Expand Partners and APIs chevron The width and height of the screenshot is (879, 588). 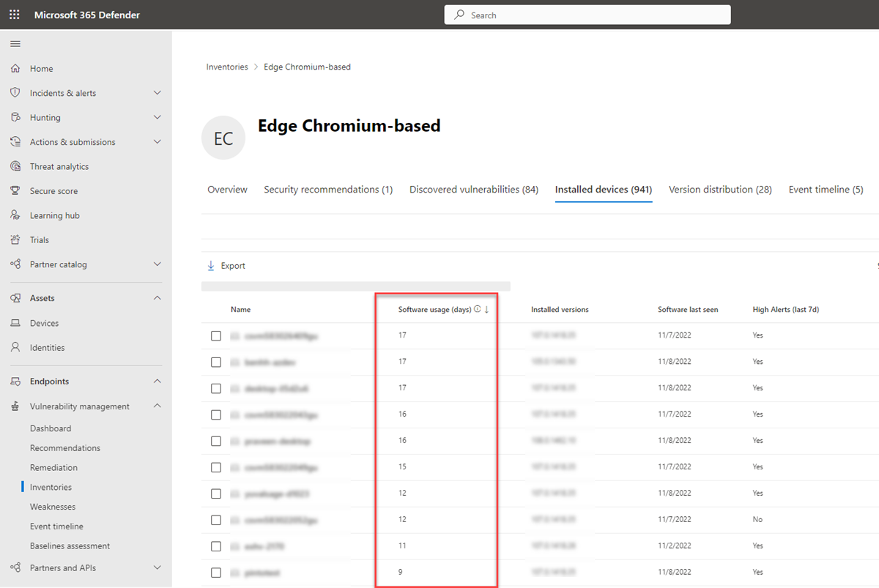pos(157,567)
